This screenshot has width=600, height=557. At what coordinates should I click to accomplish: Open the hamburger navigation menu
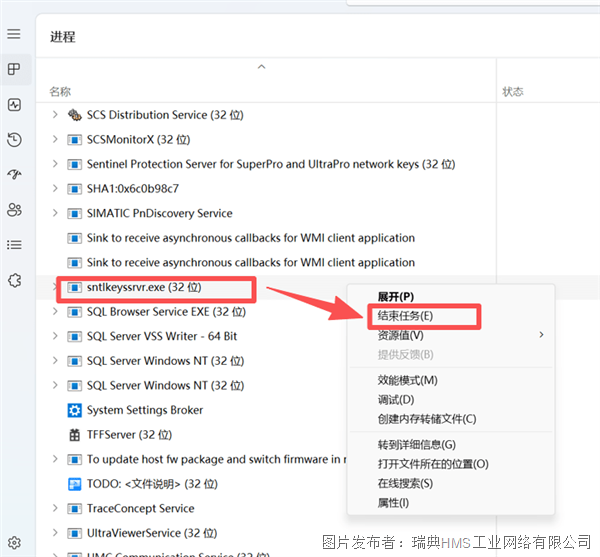(14, 34)
